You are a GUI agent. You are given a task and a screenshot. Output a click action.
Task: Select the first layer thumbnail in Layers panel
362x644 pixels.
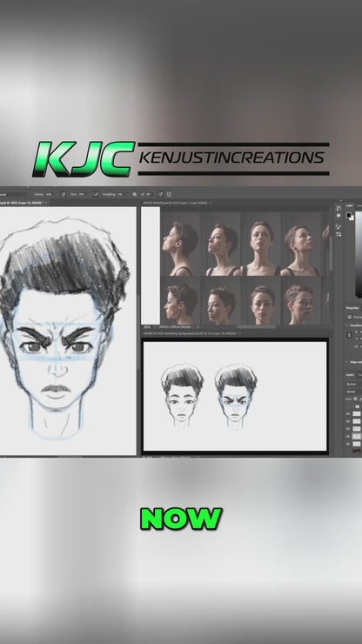357,414
